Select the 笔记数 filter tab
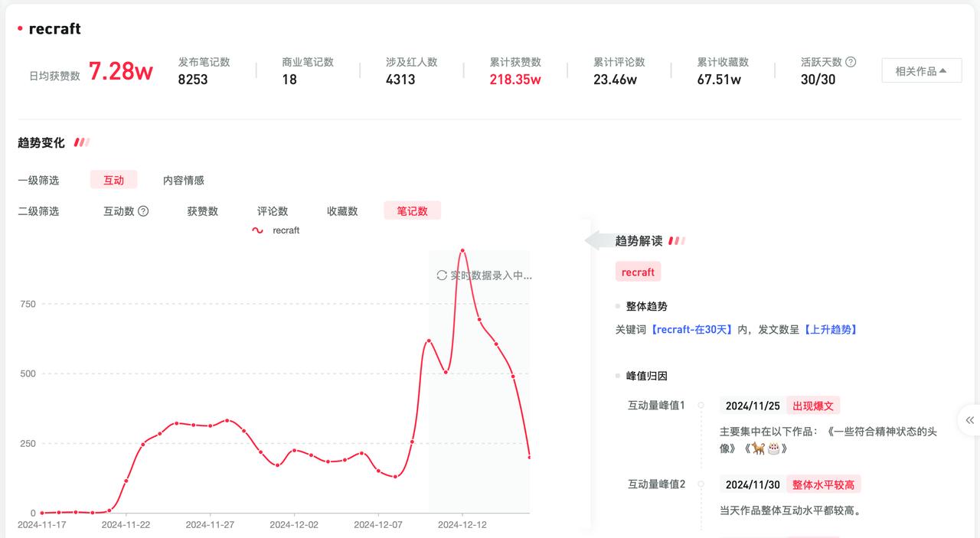 coord(412,210)
